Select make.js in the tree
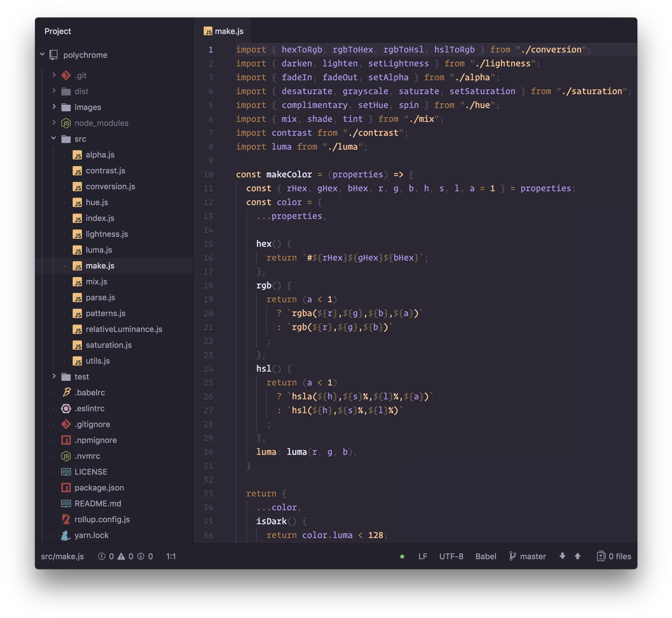This screenshot has width=672, height=618. click(114, 266)
